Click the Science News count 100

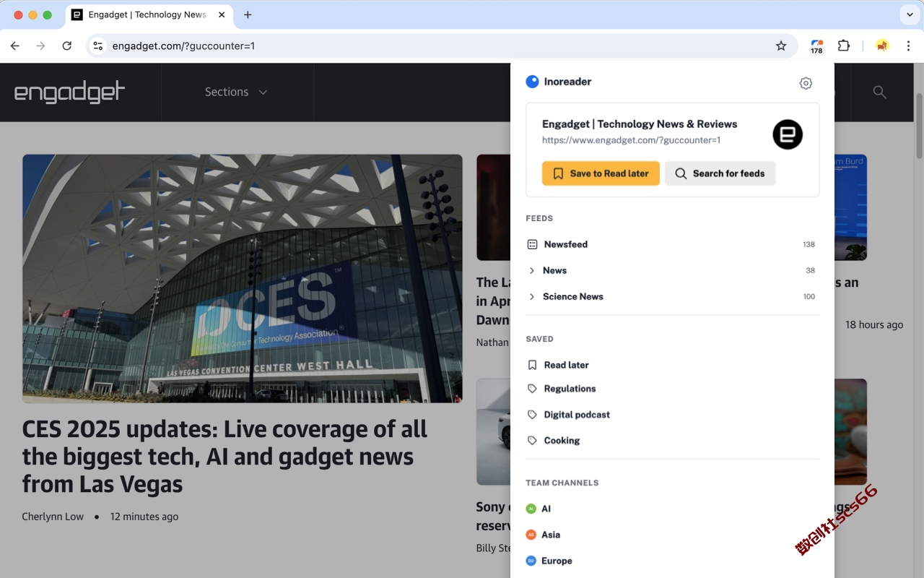(x=808, y=296)
